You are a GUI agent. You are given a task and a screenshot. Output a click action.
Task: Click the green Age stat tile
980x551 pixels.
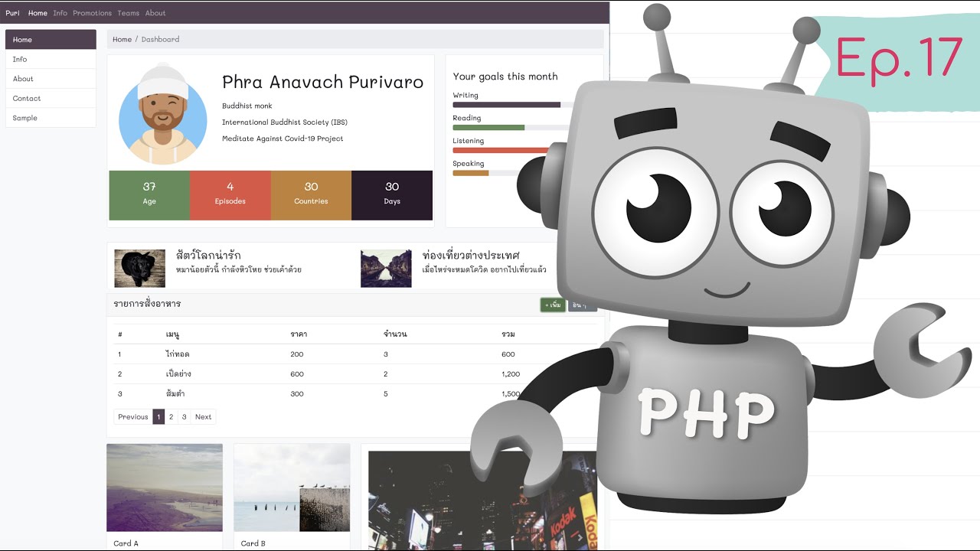tap(149, 195)
